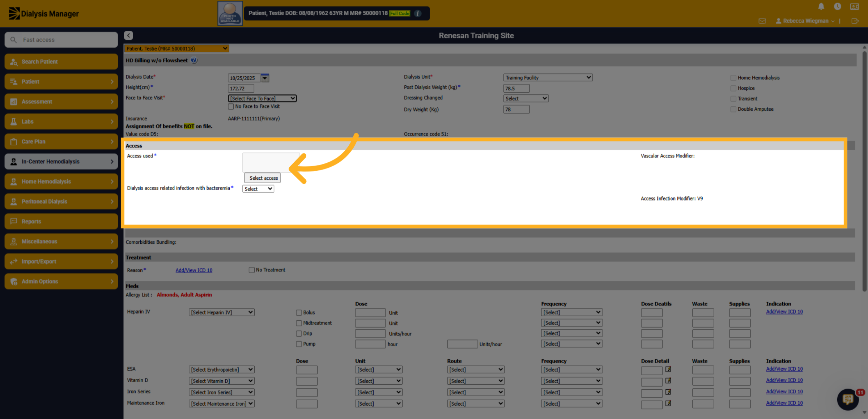The image size is (868, 419).
Task: Open the Select Heparin IV dropdown
Action: 221,312
